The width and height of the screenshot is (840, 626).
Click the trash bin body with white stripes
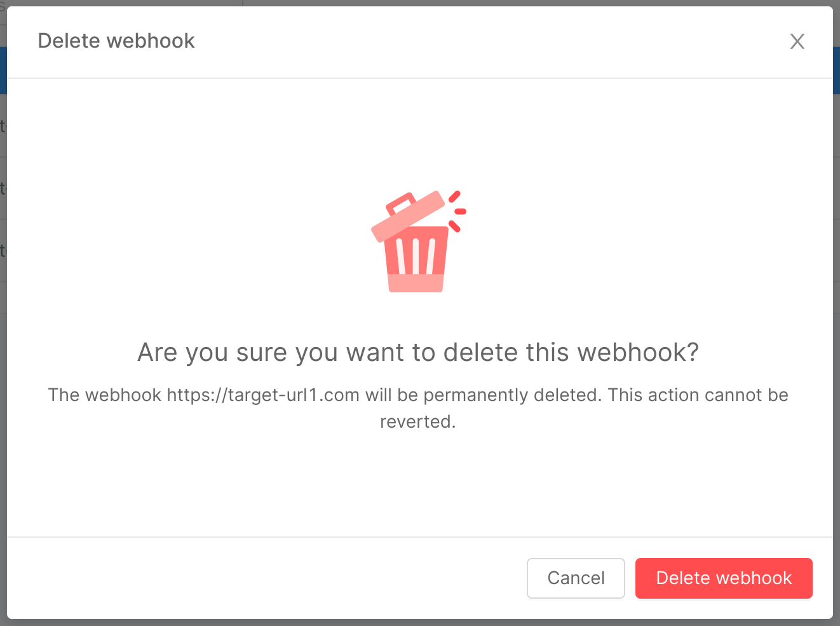pyautogui.click(x=416, y=261)
